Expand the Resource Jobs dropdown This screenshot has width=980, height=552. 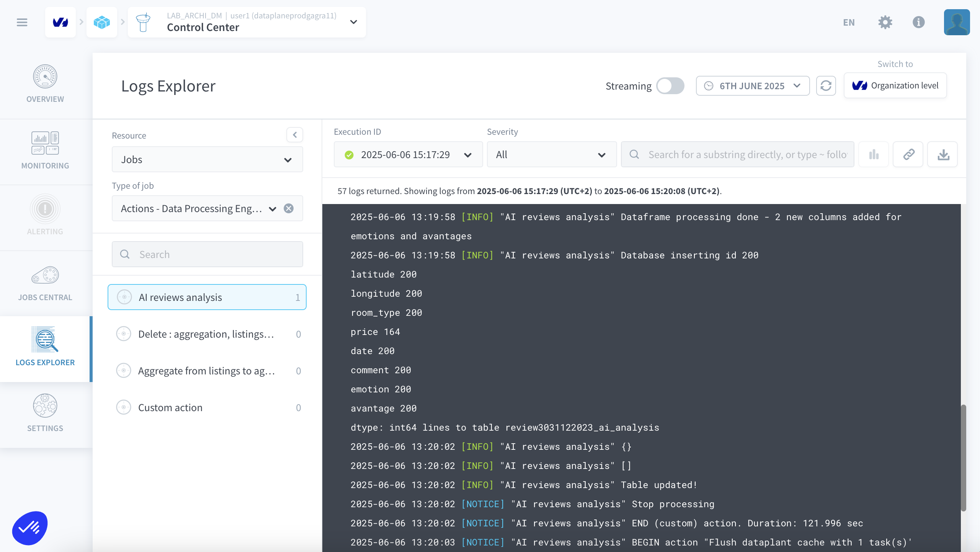click(x=207, y=159)
